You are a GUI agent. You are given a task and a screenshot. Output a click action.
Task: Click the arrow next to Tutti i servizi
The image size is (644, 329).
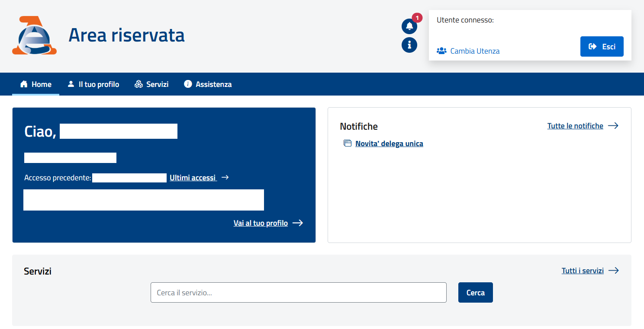(613, 271)
